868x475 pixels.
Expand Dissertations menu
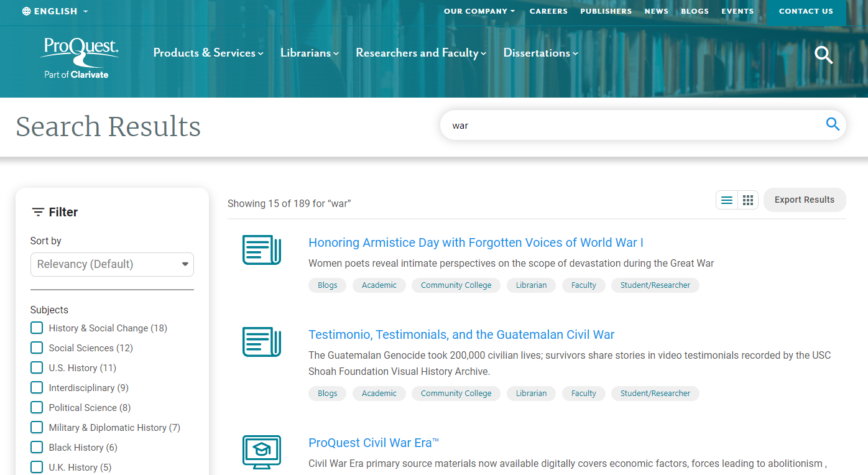coord(541,53)
